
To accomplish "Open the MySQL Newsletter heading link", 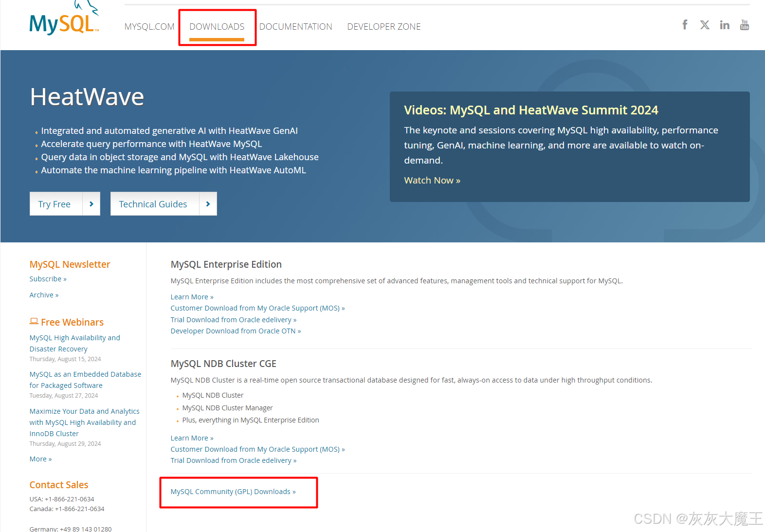I will pos(70,264).
